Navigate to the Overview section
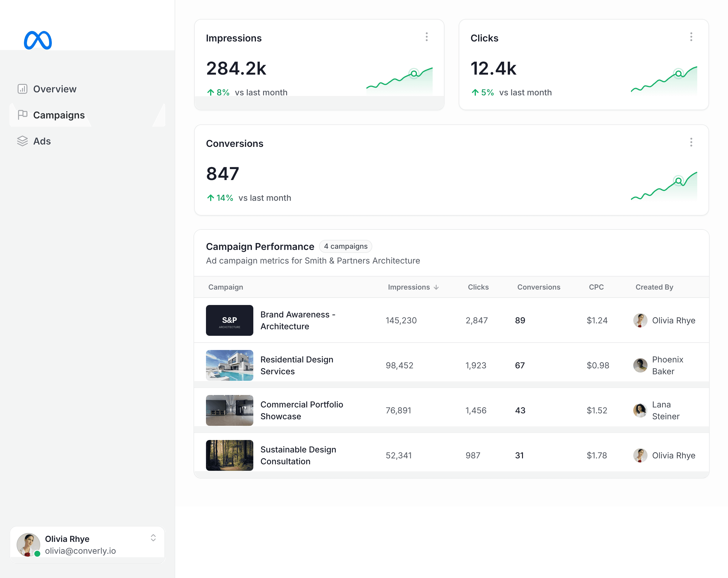Viewport: 728px width, 578px height. [54, 89]
